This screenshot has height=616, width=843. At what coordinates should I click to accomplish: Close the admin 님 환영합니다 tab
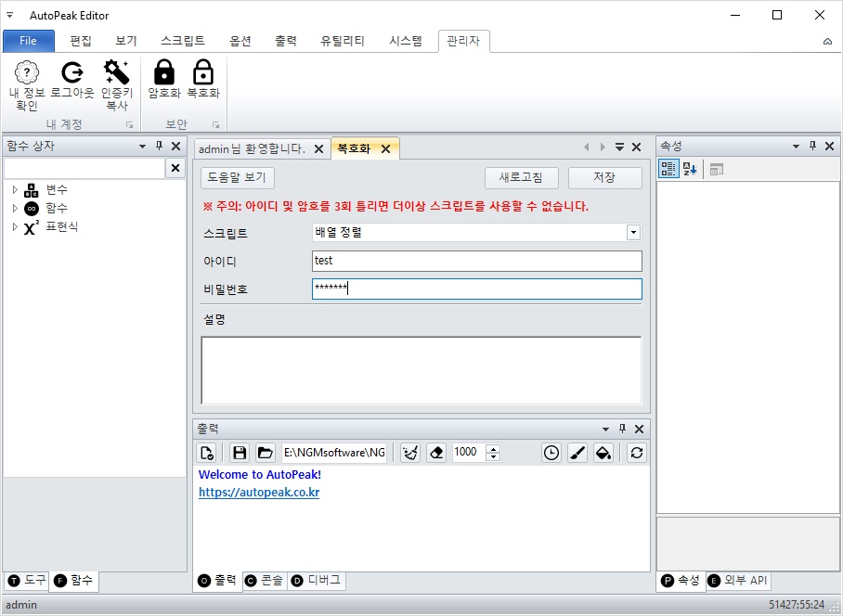tap(318, 149)
